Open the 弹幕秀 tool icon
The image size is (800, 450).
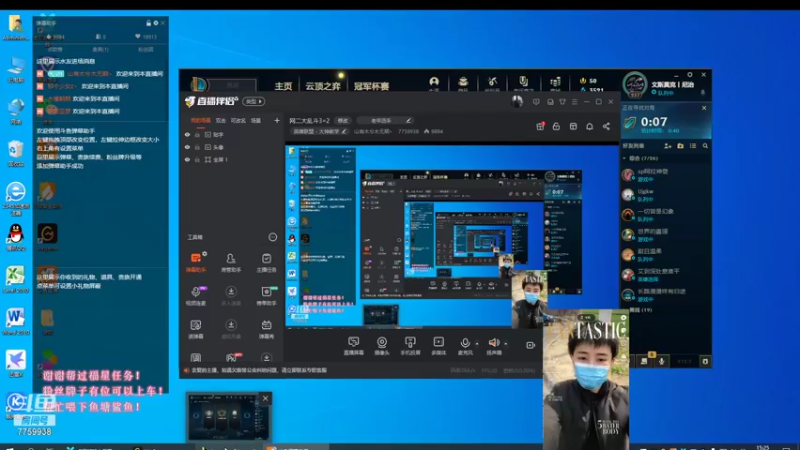(266, 329)
